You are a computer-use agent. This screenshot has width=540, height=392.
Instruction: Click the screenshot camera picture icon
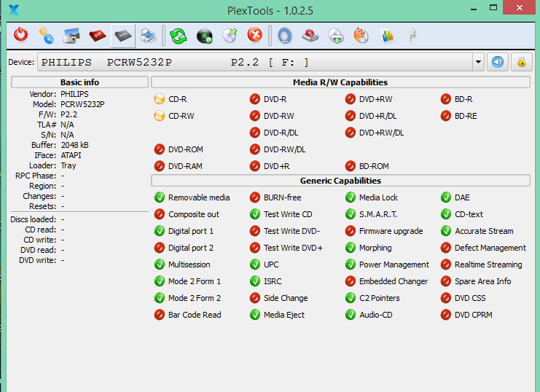coord(71,36)
